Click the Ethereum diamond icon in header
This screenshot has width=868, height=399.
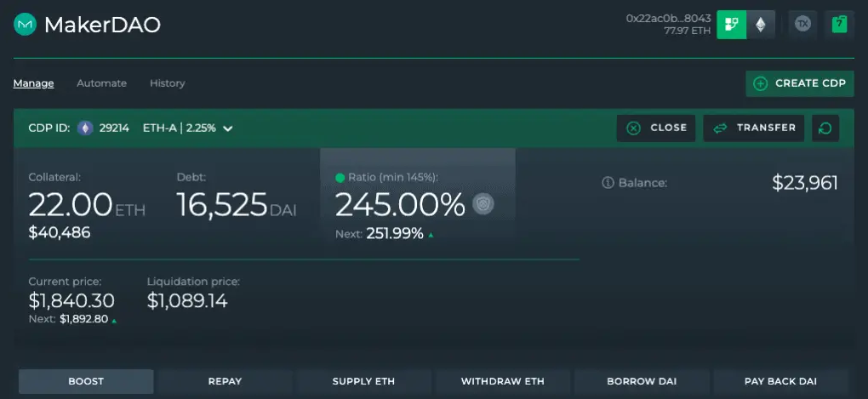click(x=760, y=25)
